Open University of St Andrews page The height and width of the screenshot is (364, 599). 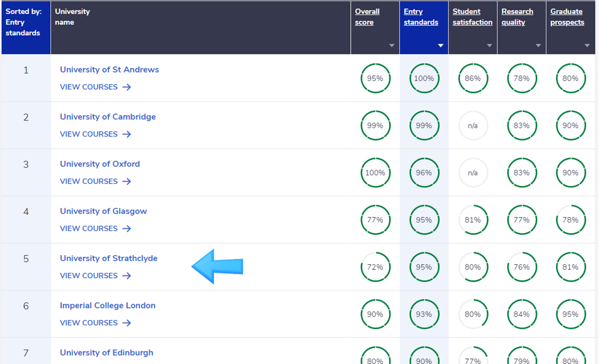[109, 70]
